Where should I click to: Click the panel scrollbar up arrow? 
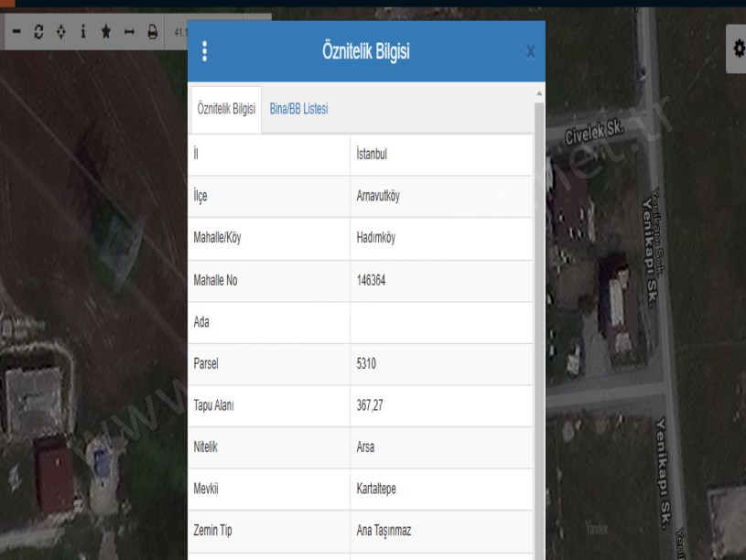539,94
